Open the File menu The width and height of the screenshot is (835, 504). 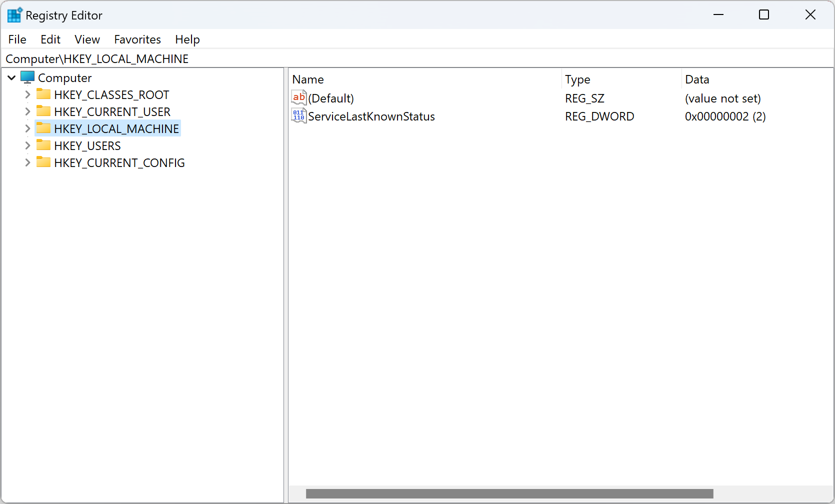[17, 39]
